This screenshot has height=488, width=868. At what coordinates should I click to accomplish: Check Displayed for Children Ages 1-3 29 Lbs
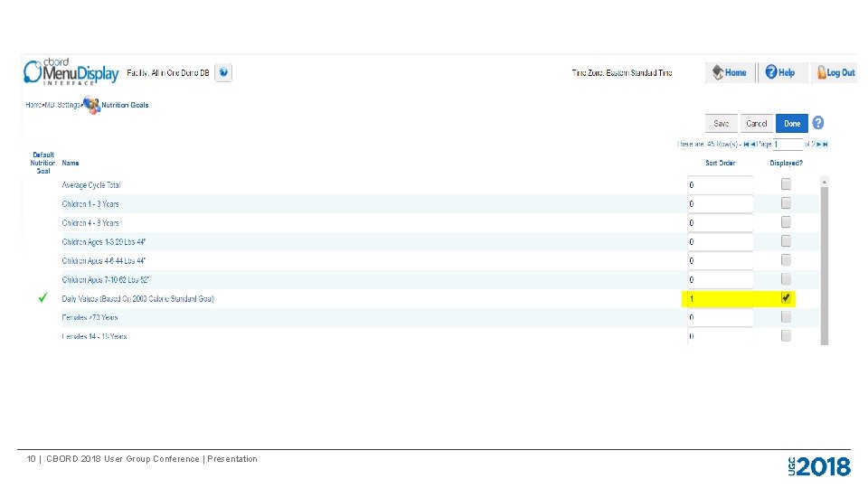point(786,241)
